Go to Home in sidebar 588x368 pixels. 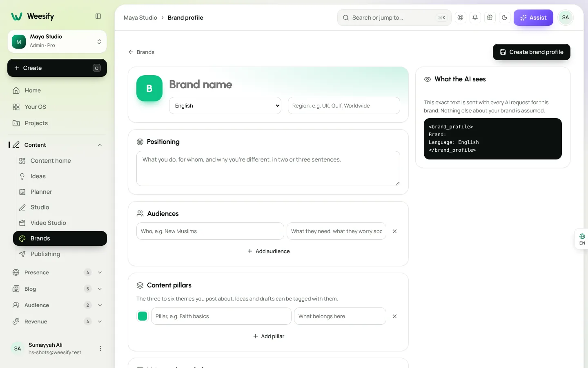57,90
